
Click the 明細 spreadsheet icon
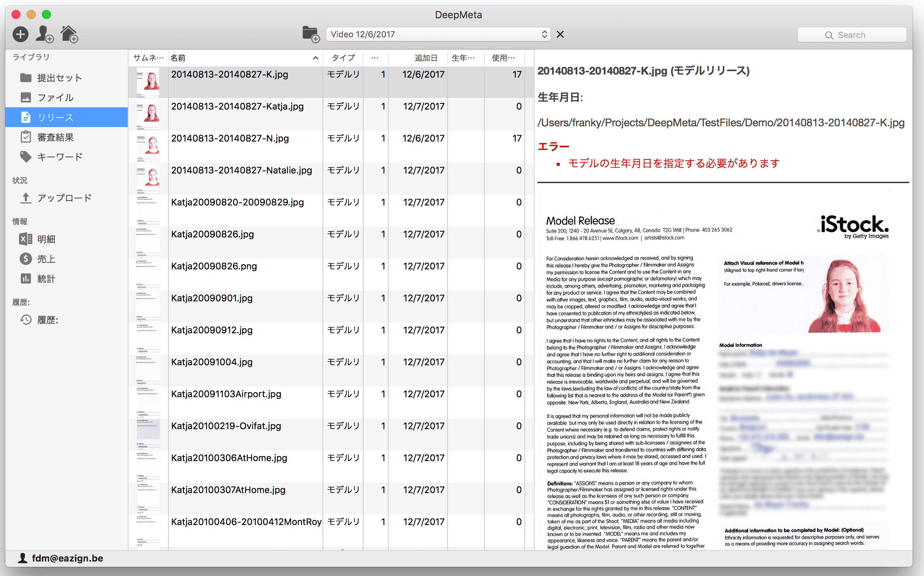click(x=25, y=239)
